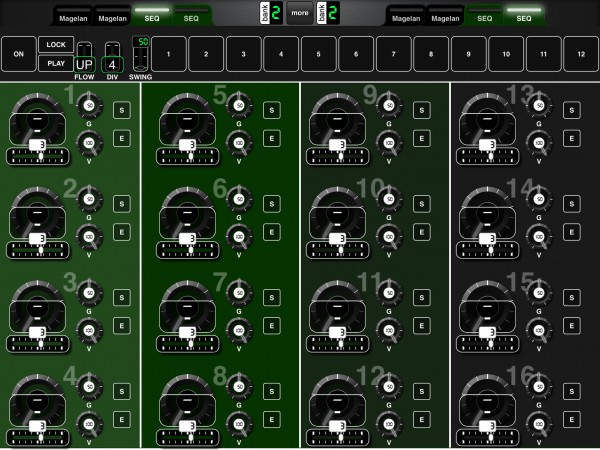This screenshot has width=600, height=450.
Task: Open second right Magelan tab
Action: pyautogui.click(x=445, y=16)
